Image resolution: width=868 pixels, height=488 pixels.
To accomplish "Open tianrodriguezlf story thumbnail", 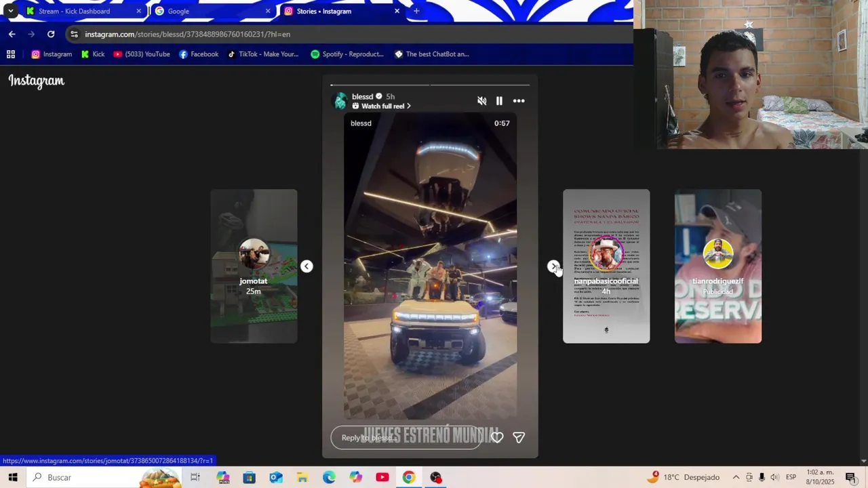I will coord(718,266).
